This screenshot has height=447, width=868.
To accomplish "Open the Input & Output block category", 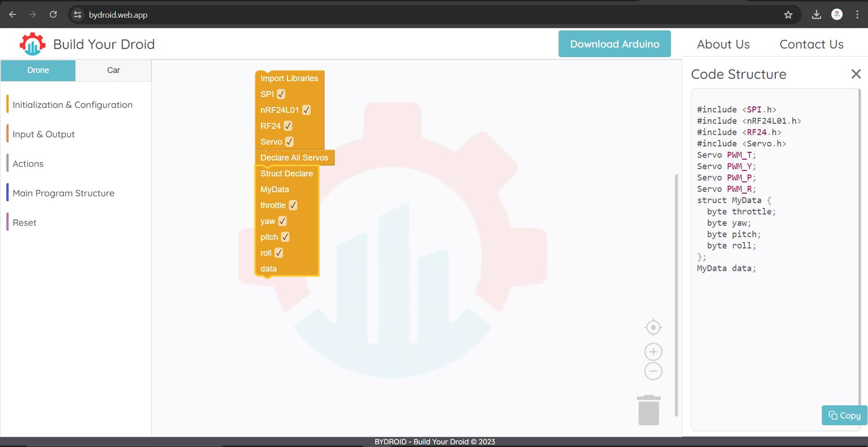I will (x=44, y=134).
